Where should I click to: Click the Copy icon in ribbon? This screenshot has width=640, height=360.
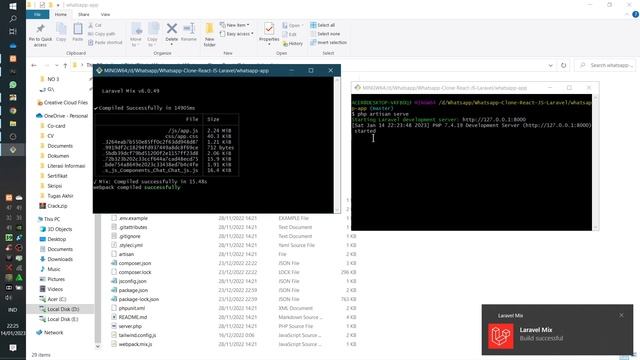61,29
